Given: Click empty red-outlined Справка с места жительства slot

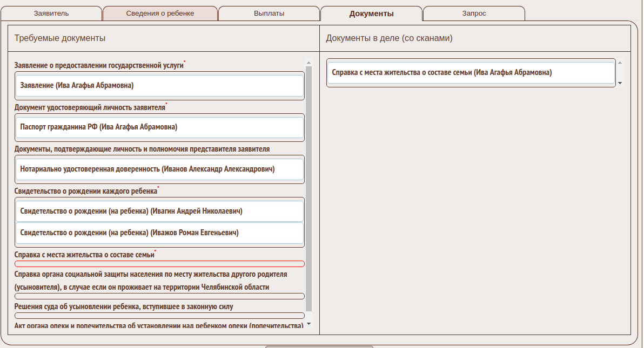Looking at the screenshot, I should 159,264.
